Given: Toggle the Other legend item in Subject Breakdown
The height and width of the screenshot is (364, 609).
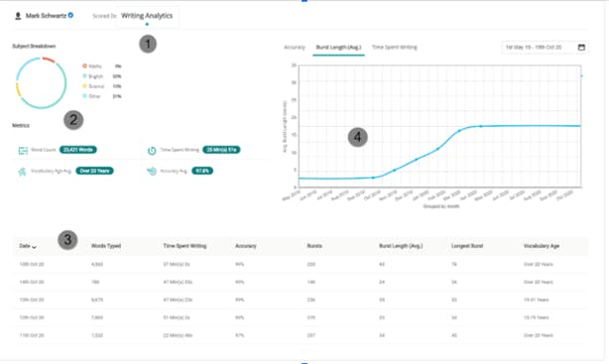Looking at the screenshot, I should tap(92, 96).
